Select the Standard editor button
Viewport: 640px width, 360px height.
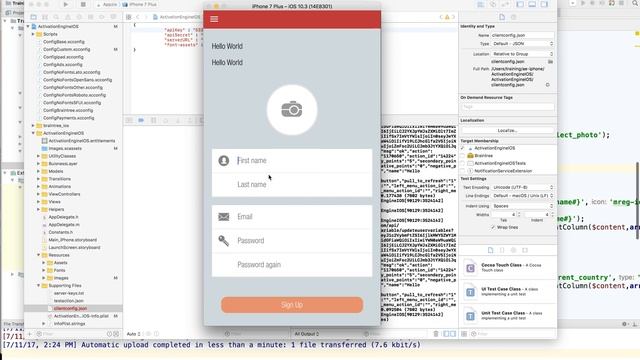pos(481,4)
